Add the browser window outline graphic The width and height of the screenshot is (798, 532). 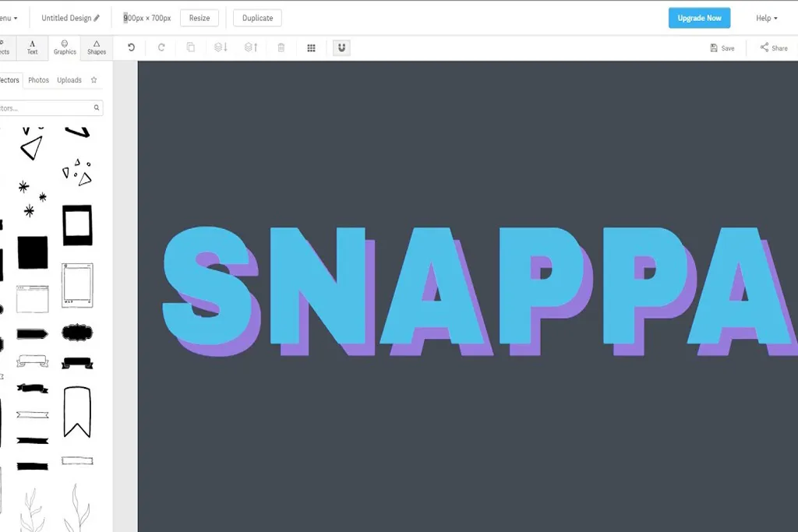pos(33,299)
